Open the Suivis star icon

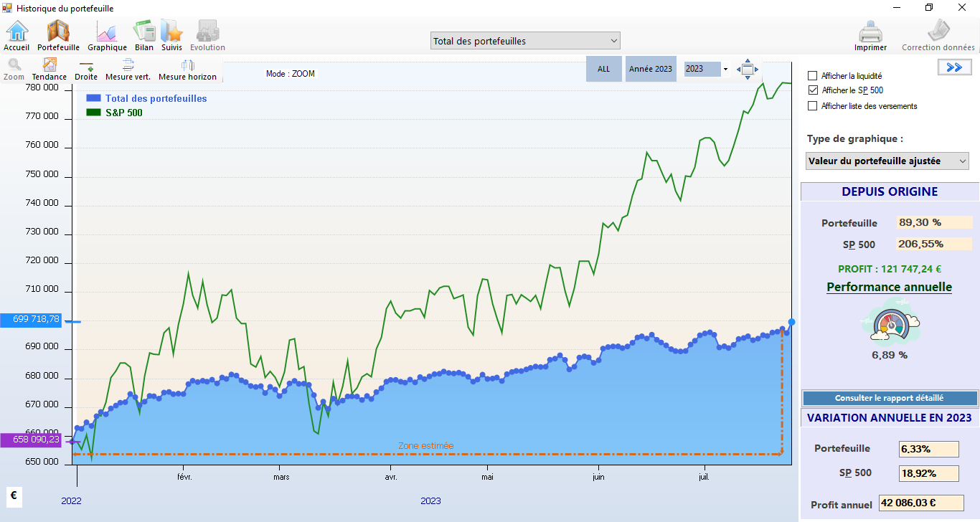[x=171, y=35]
